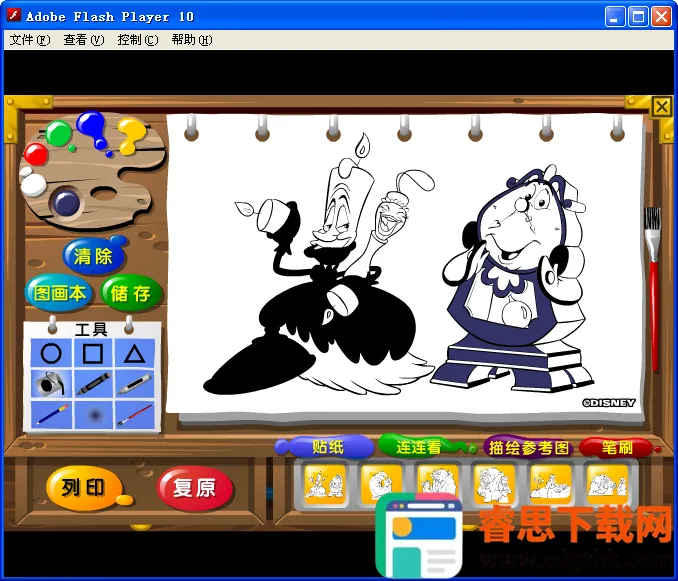Switch to the 笔刷 brush tab
678x581 pixels.
click(x=616, y=448)
